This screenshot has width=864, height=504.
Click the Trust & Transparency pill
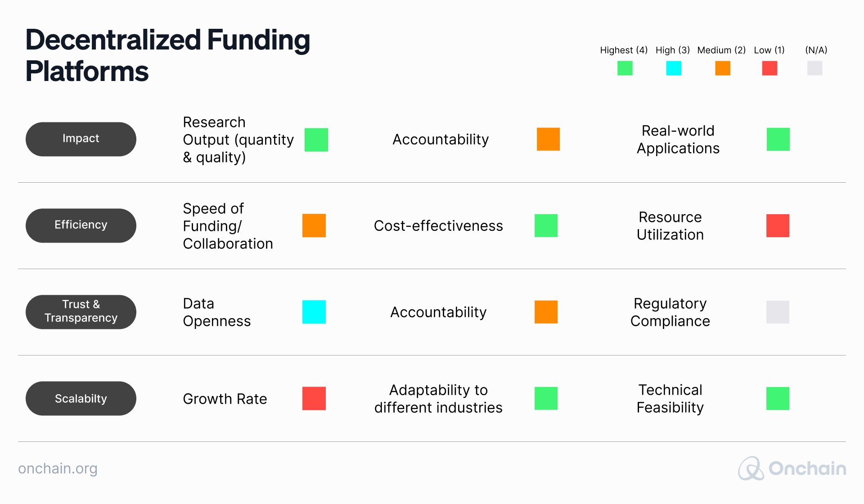click(x=81, y=312)
